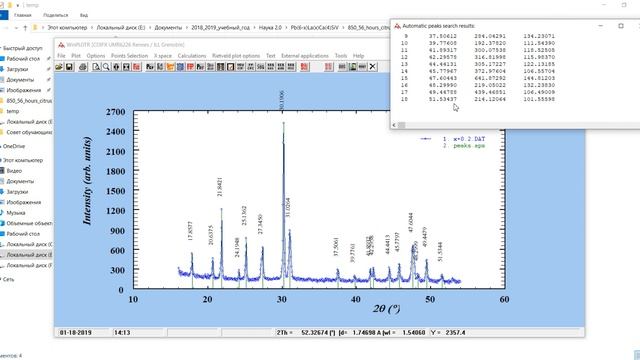The height and width of the screenshot is (360, 640).
Task: Open Музыка in navigation pane
Action: coord(16,213)
